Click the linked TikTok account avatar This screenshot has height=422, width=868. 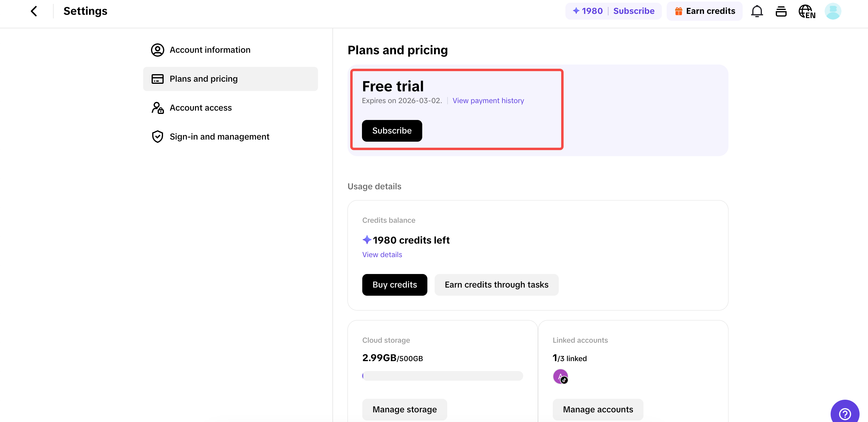pos(560,376)
